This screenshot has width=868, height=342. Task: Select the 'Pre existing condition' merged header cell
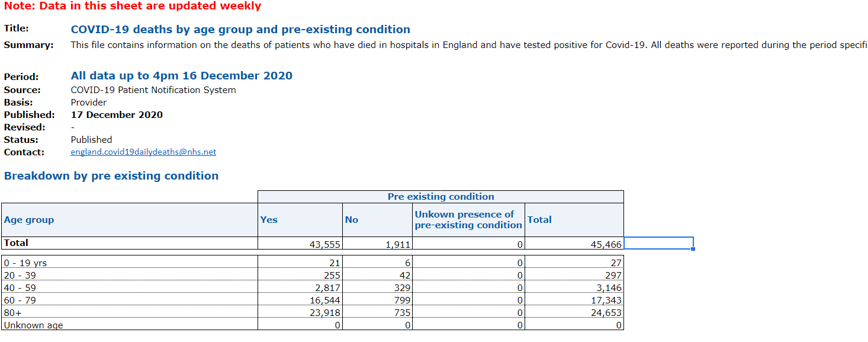[441, 197]
